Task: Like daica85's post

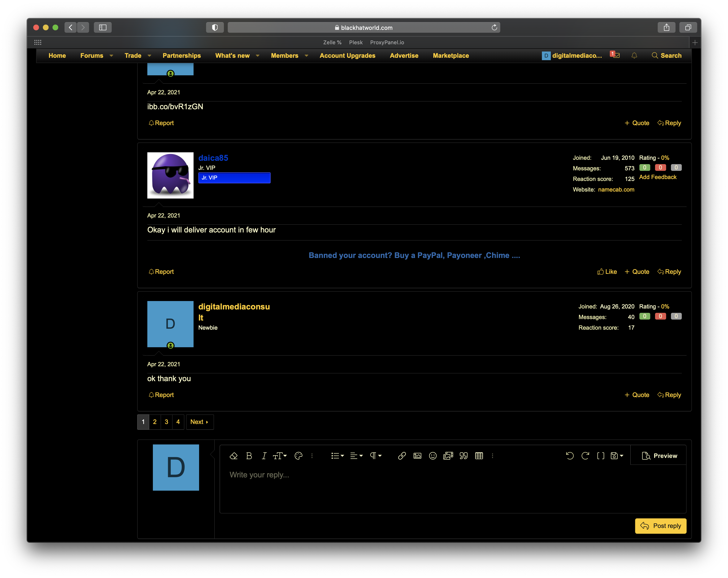Action: coord(607,272)
